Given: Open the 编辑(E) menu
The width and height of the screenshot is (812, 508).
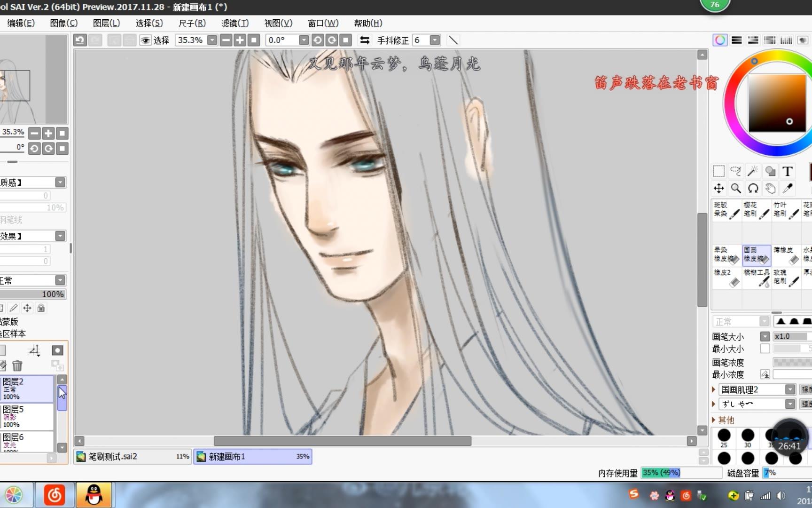Looking at the screenshot, I should click(21, 23).
